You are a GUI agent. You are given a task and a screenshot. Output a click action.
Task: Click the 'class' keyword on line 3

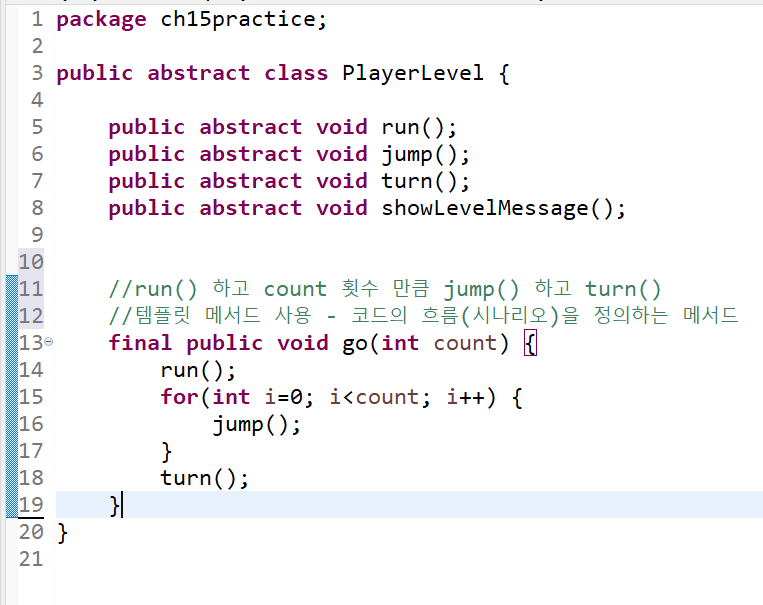coord(296,73)
